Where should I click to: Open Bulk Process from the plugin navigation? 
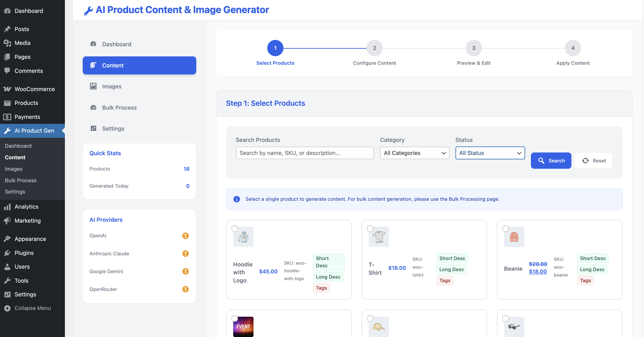[119, 107]
